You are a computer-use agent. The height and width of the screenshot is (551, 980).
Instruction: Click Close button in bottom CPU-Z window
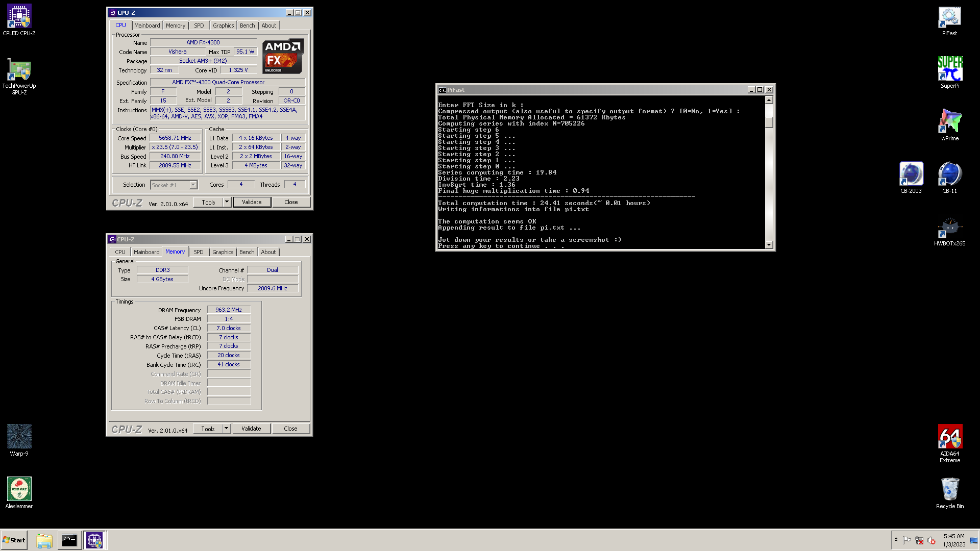290,429
